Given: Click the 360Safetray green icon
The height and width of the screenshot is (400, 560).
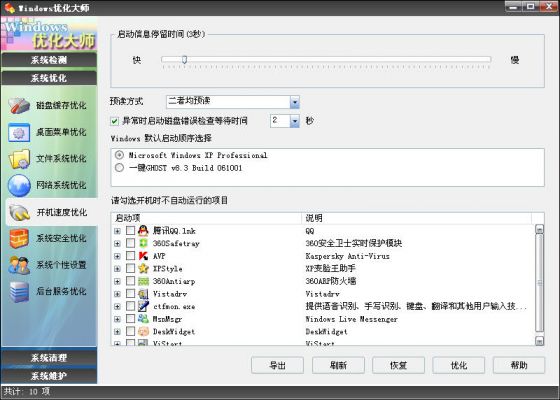Looking at the screenshot, I should 143,243.
